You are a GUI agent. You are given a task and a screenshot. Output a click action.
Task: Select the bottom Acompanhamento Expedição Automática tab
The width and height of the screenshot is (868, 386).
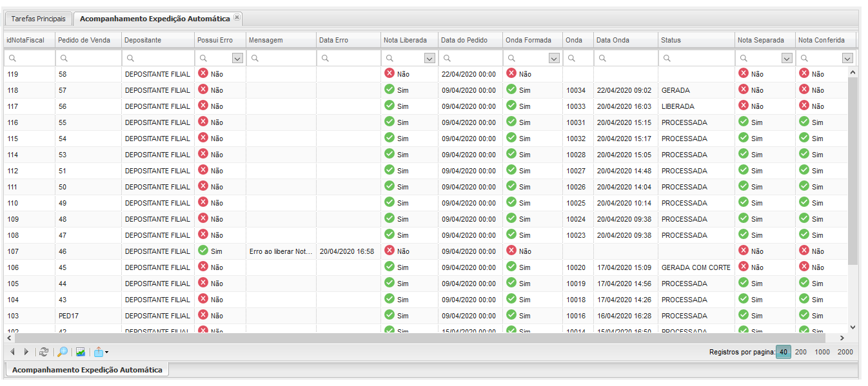[x=87, y=370]
